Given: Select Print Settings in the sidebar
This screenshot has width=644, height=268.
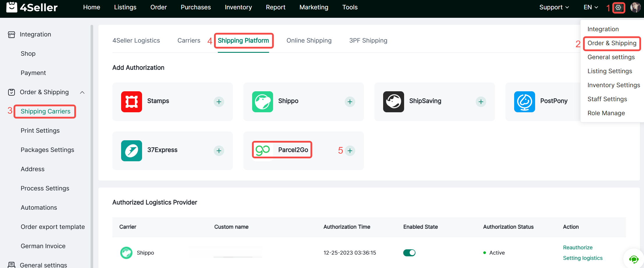Looking at the screenshot, I should 40,131.
